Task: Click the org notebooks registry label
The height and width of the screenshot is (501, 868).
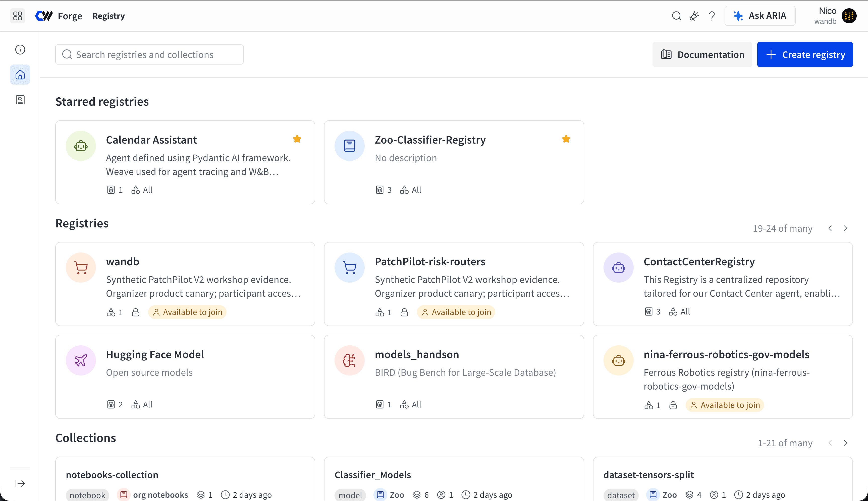Action: 160,495
